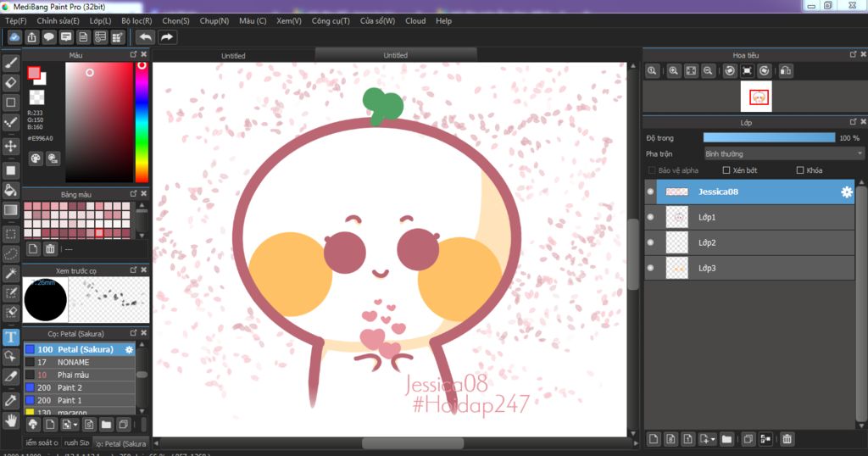Select the Magic Wand tool
This screenshot has height=456, width=868.
click(10, 274)
